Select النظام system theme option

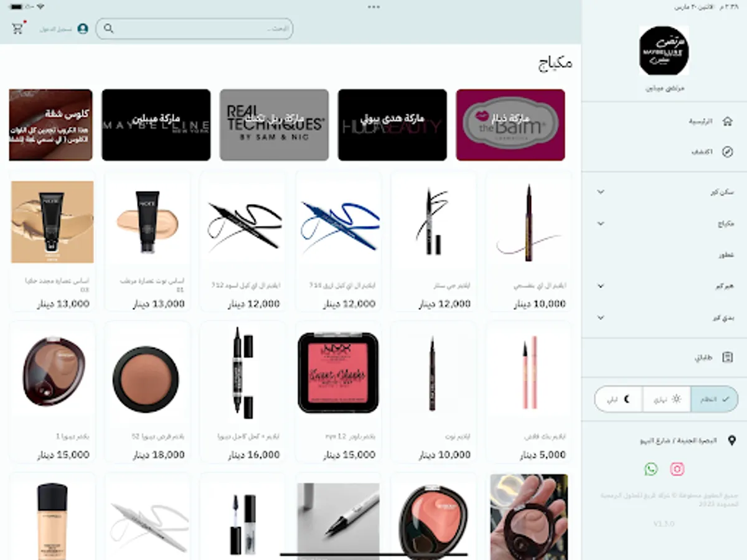click(715, 399)
